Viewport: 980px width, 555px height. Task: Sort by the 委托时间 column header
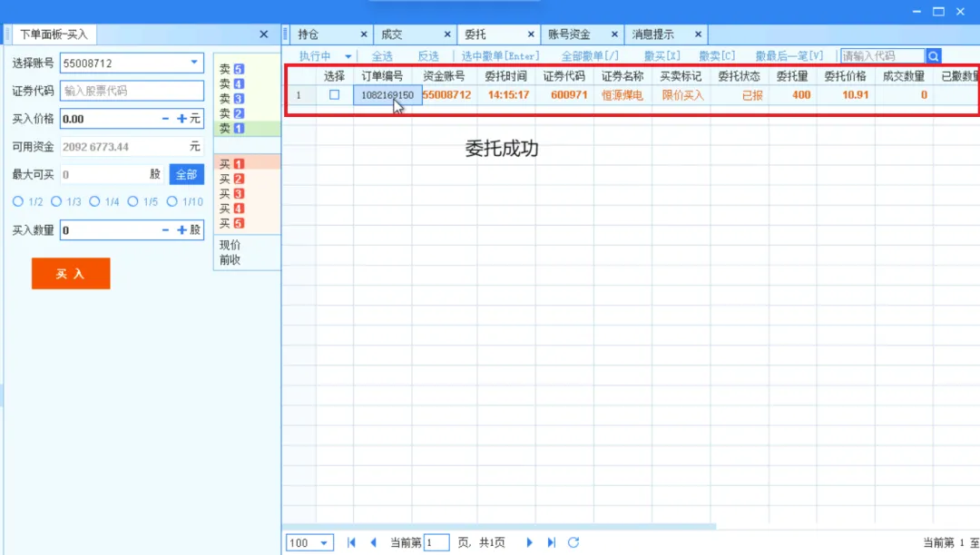(505, 76)
